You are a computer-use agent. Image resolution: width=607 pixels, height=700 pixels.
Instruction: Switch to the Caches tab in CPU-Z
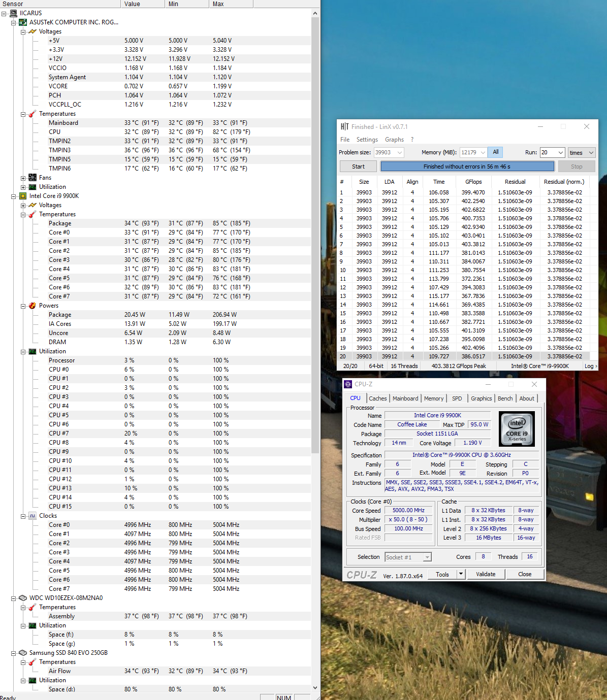(378, 398)
